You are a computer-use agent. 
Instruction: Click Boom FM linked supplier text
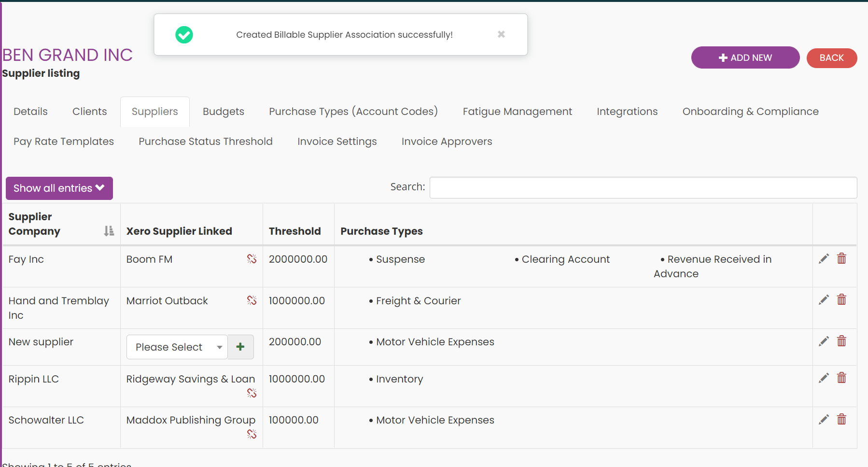pyautogui.click(x=149, y=259)
